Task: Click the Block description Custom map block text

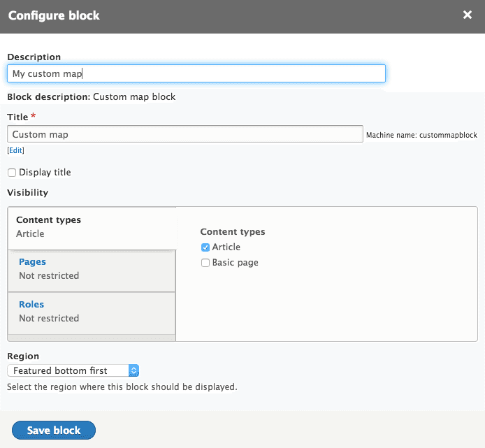Action: pos(91,97)
